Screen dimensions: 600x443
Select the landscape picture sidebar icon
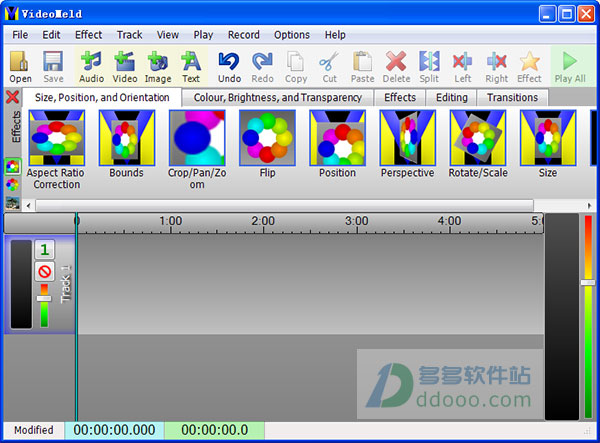tap(12, 203)
